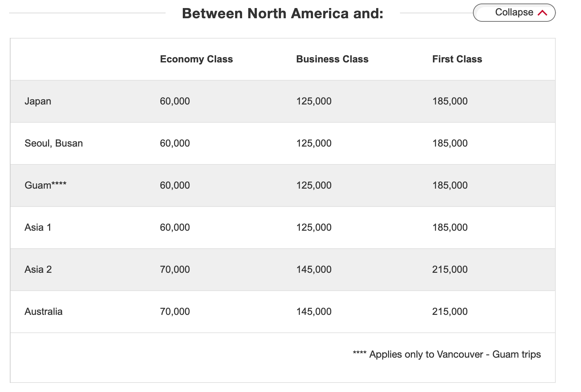Screen dimensions: 581x392
Task: Select the Asia 1 row label
Action: point(38,228)
